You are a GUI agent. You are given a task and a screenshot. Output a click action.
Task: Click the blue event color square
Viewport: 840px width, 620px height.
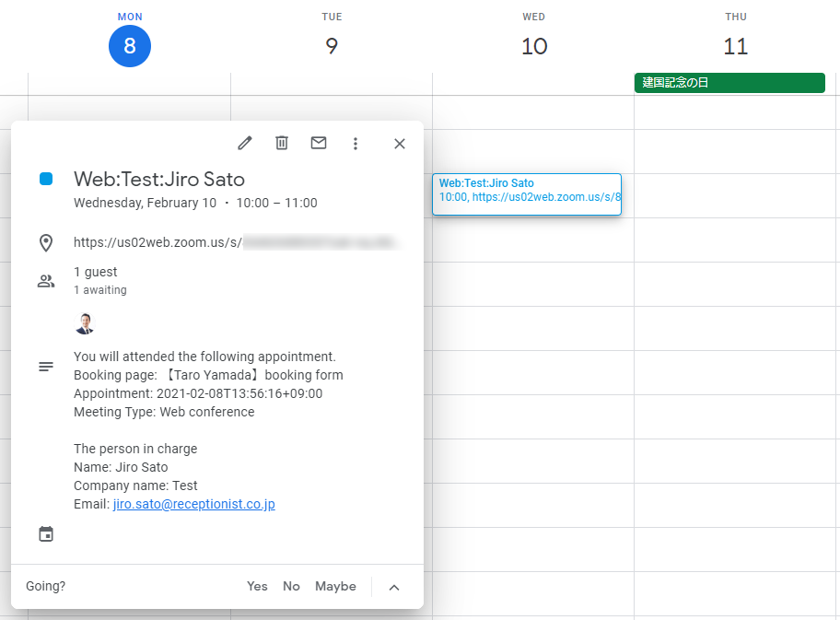click(x=46, y=180)
